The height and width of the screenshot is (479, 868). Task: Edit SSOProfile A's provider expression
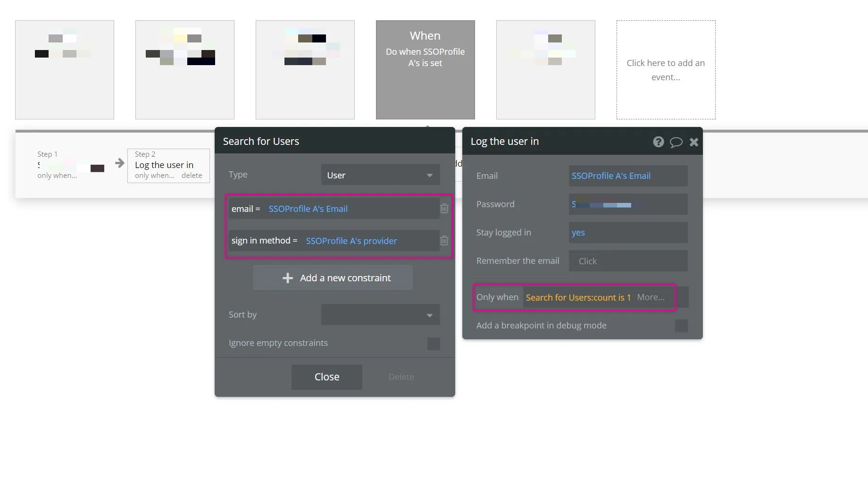pyautogui.click(x=351, y=241)
